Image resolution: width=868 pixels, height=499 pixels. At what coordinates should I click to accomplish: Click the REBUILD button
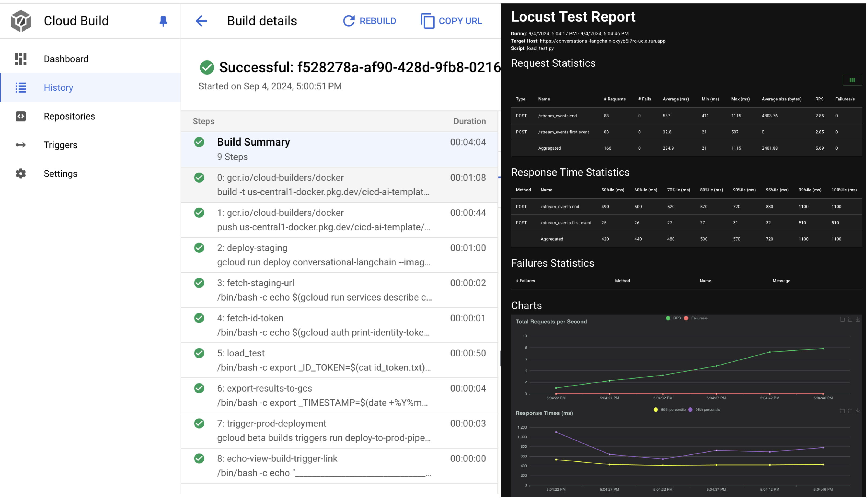pos(369,21)
